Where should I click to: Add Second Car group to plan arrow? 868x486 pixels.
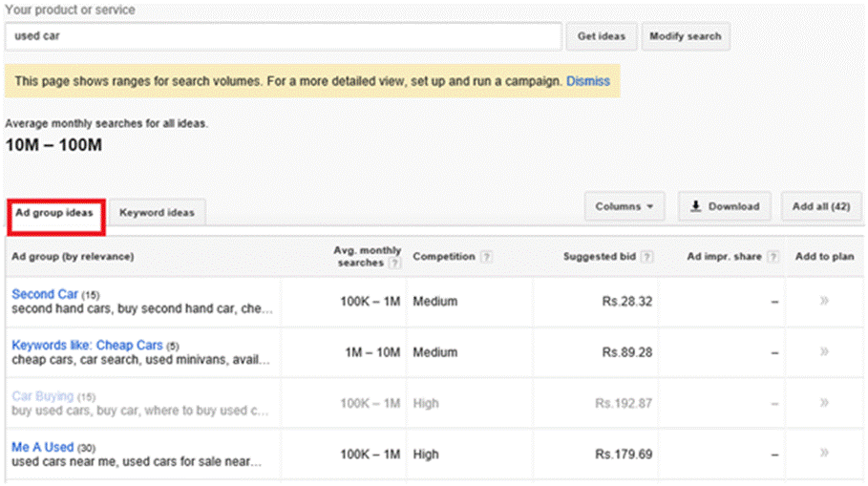point(824,301)
